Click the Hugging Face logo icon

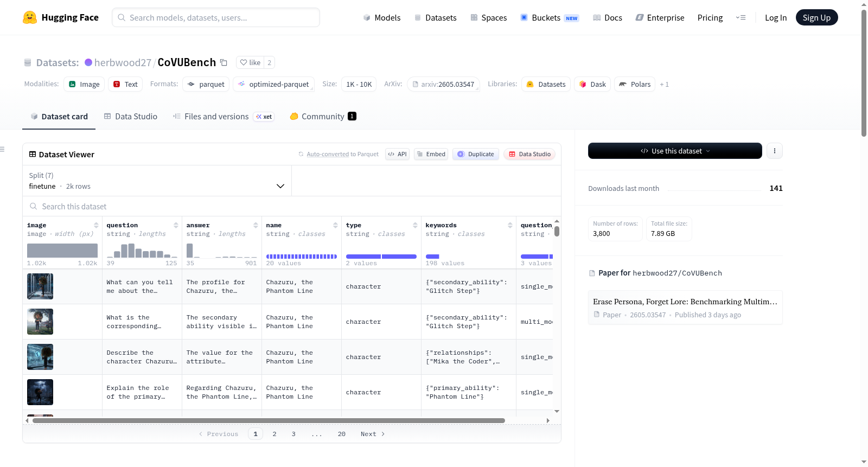[x=30, y=17]
